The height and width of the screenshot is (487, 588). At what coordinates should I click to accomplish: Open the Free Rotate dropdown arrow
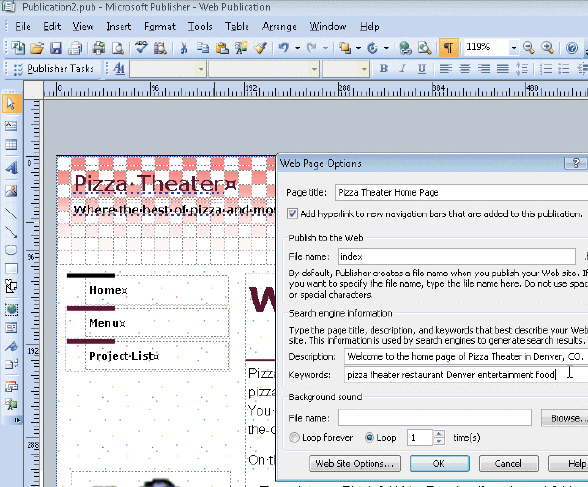click(x=386, y=48)
